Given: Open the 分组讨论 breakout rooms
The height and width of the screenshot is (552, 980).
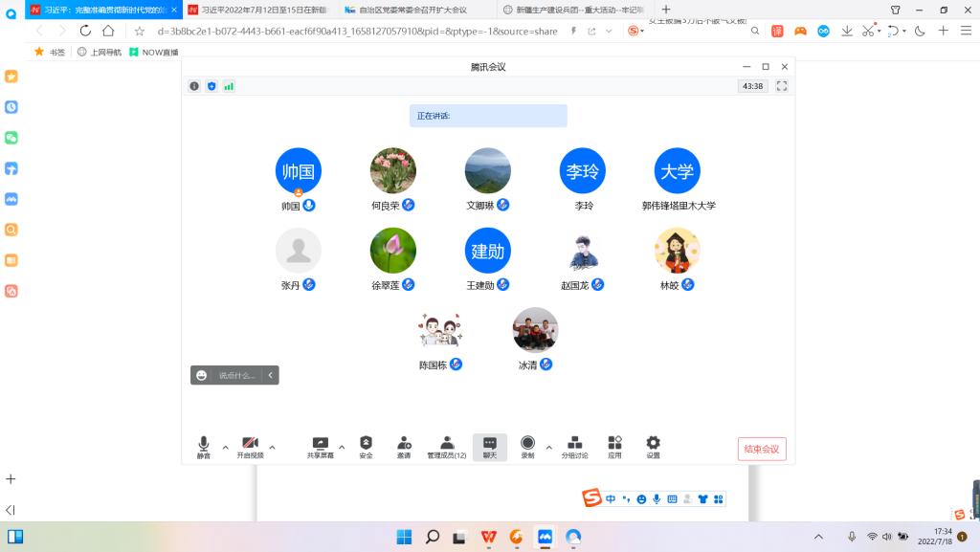Looking at the screenshot, I should coord(575,447).
